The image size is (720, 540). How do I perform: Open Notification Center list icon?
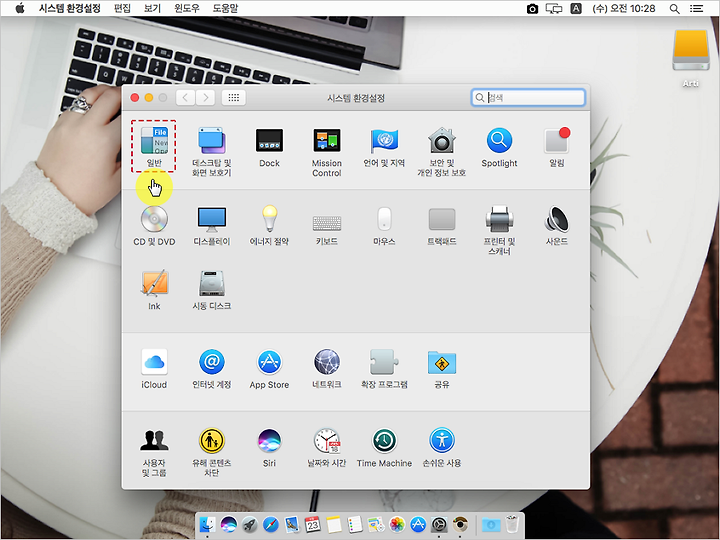(697, 8)
